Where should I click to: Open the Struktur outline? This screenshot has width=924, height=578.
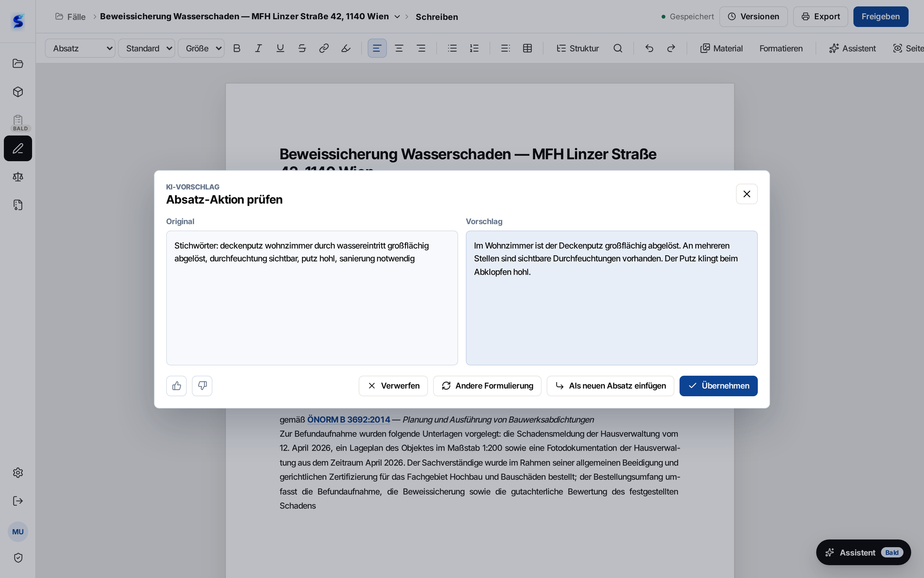click(578, 48)
